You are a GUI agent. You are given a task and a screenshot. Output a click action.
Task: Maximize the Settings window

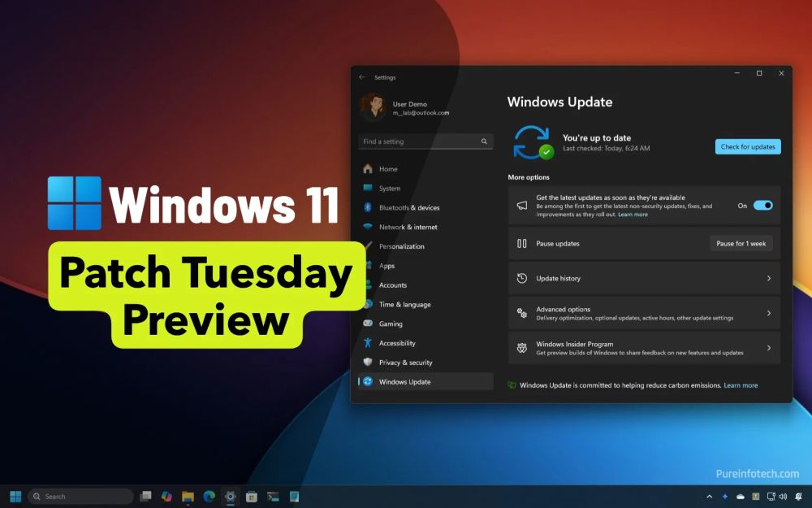coord(759,73)
